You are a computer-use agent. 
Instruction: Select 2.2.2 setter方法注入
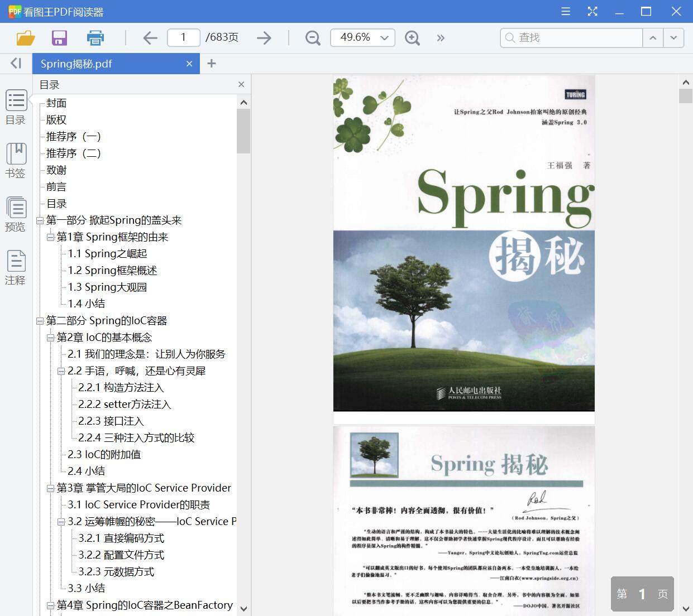click(x=125, y=405)
